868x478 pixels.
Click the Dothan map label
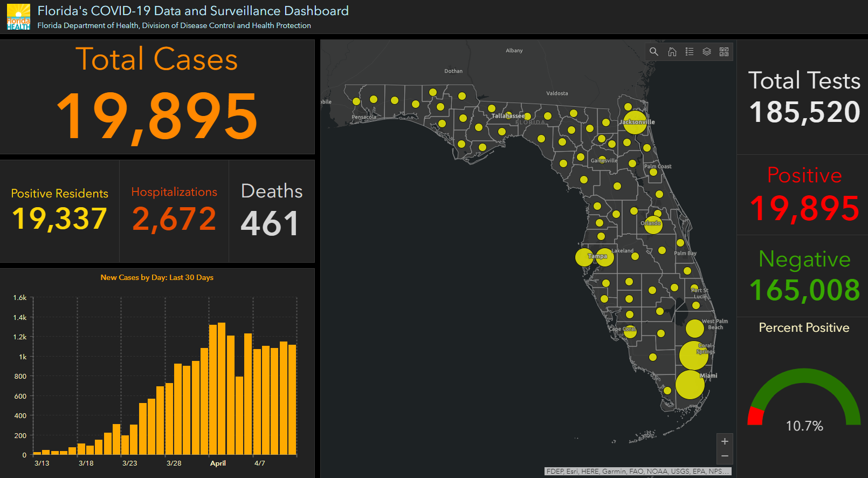coord(453,71)
